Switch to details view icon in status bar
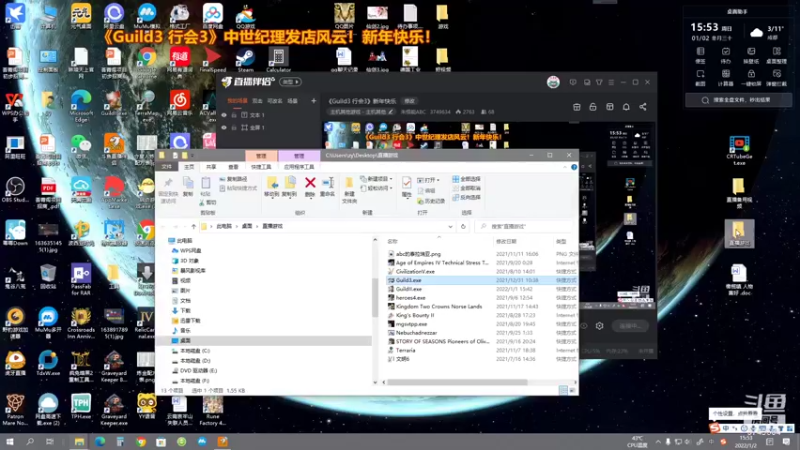This screenshot has width=800, height=450. [563, 390]
